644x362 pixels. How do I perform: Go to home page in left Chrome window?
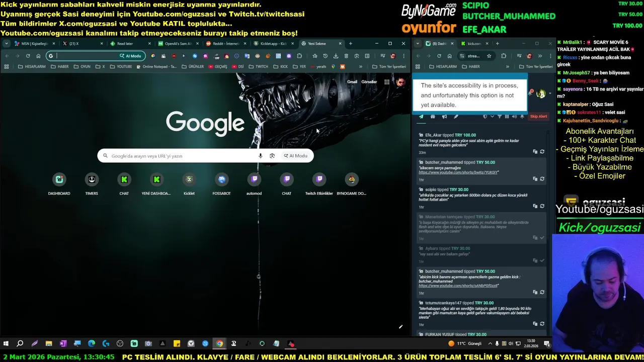[x=38, y=56]
